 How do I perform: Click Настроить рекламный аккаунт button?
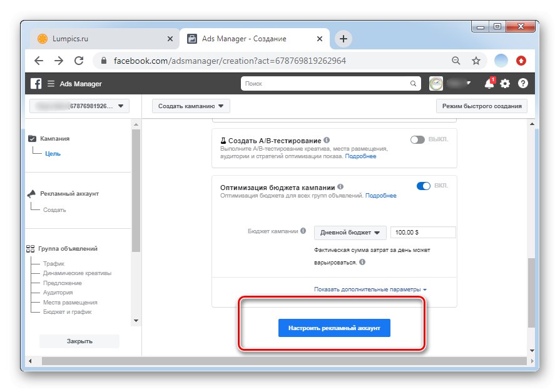334,328
